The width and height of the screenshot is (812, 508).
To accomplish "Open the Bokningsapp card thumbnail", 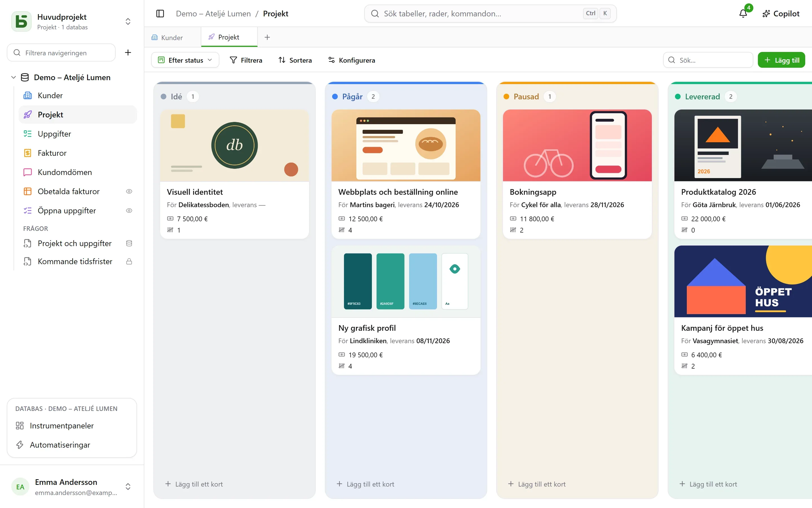I will coord(577,145).
